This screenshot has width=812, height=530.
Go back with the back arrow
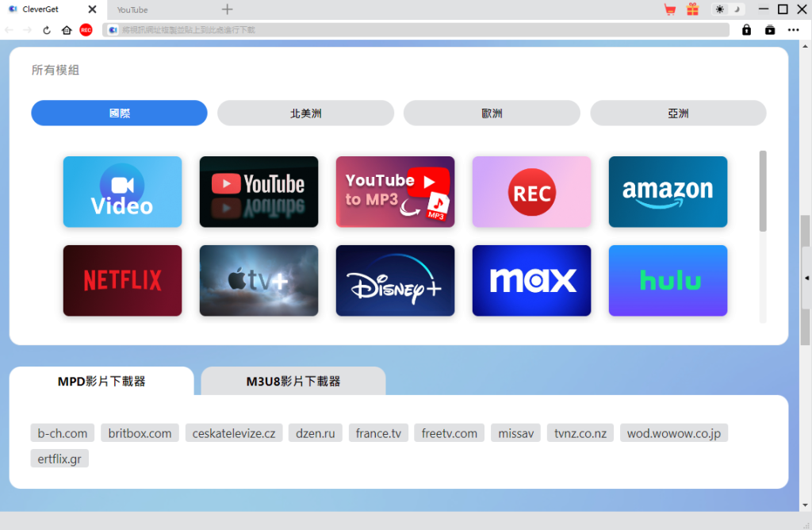pos(9,30)
